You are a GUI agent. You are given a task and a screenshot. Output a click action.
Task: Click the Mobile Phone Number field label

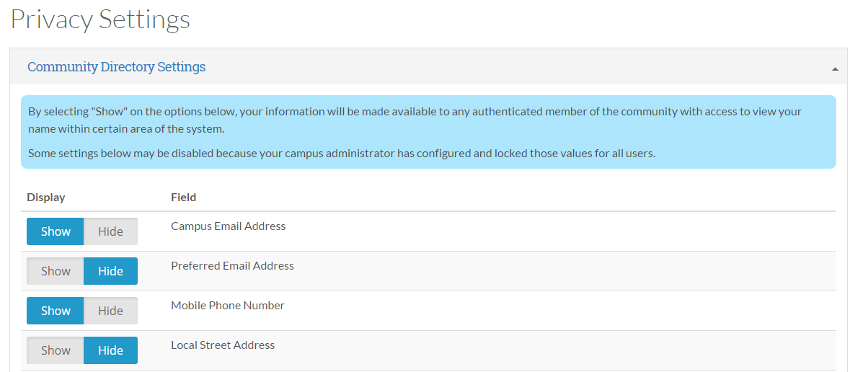point(227,306)
